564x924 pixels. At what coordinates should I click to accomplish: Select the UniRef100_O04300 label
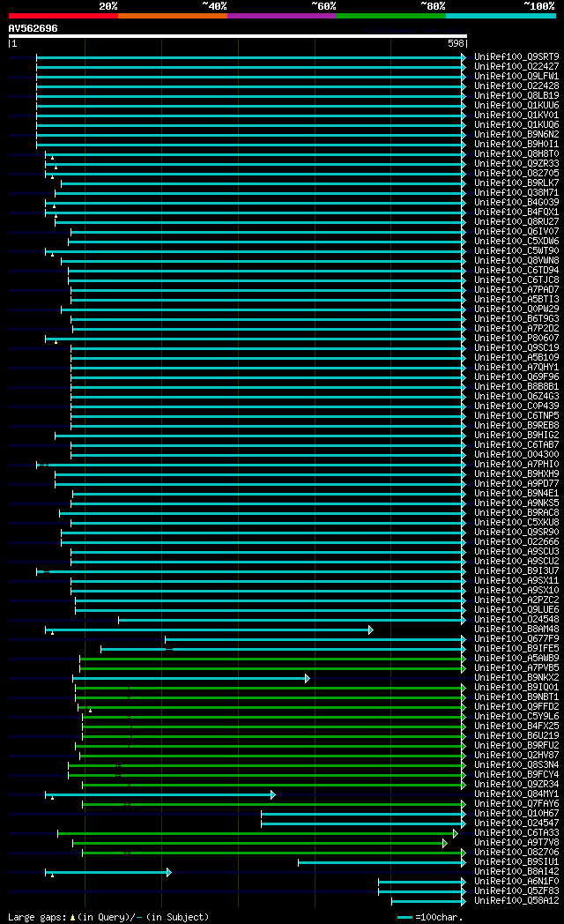point(517,454)
